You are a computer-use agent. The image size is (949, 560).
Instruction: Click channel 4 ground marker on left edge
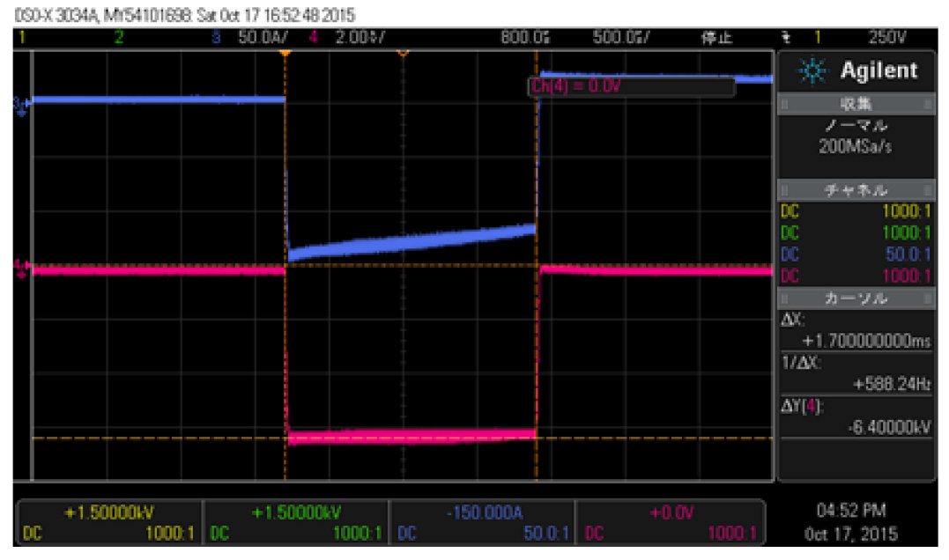tap(20, 265)
